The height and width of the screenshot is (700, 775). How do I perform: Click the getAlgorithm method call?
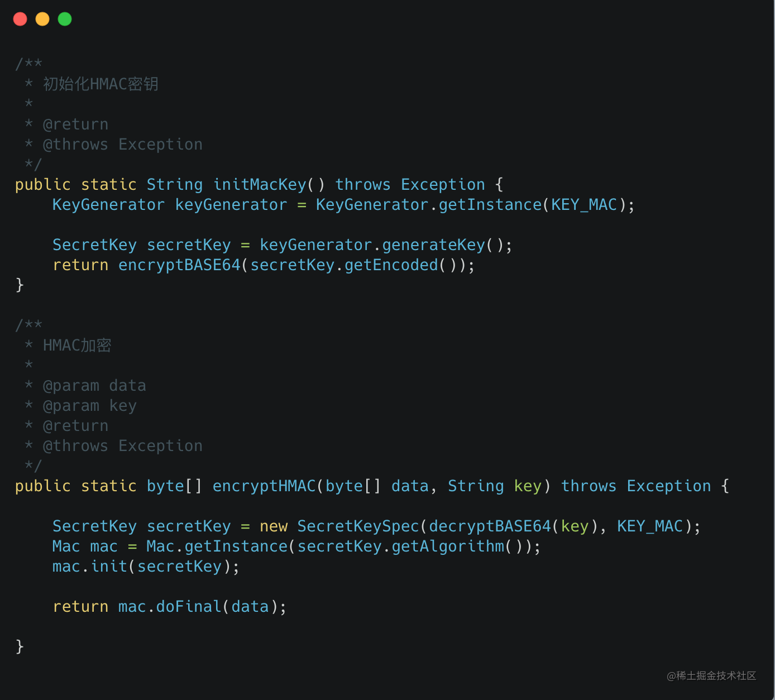pos(448,546)
